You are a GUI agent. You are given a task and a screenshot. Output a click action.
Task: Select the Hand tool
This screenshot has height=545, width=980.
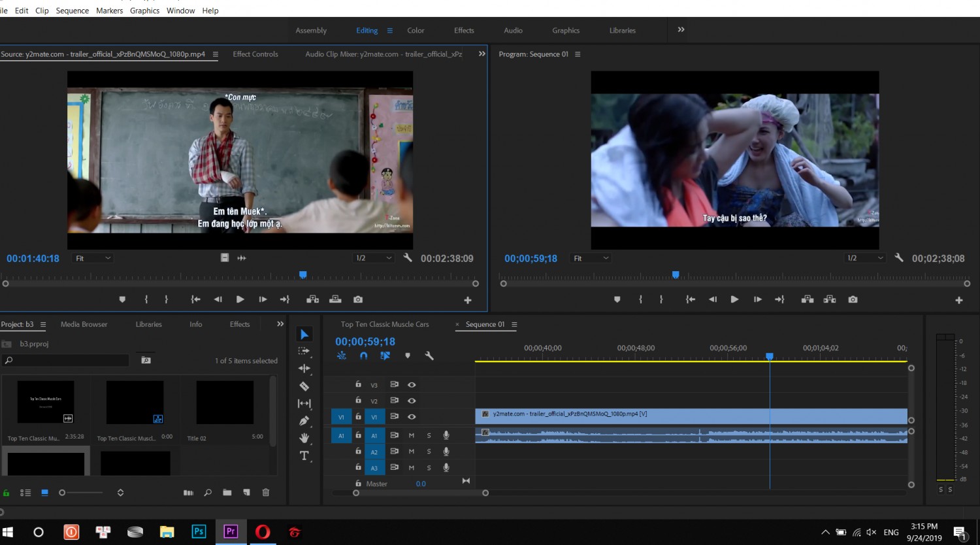pyautogui.click(x=304, y=438)
